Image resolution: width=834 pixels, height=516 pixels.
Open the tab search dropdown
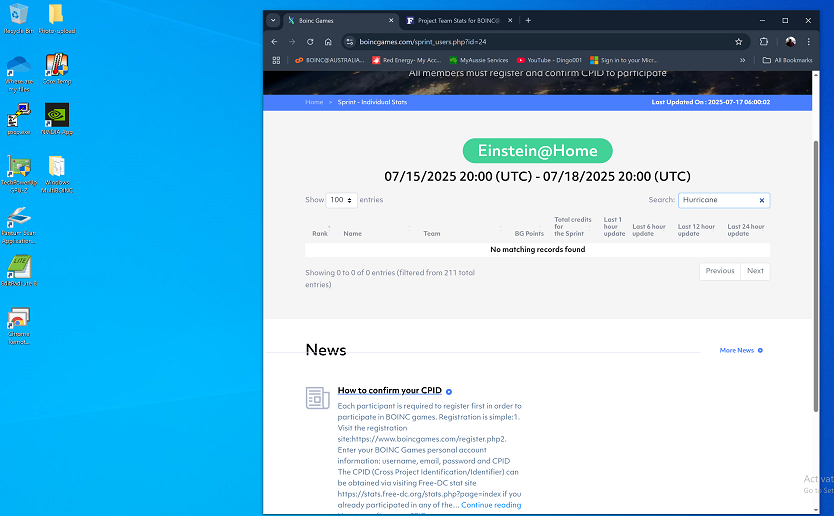pyautogui.click(x=273, y=20)
